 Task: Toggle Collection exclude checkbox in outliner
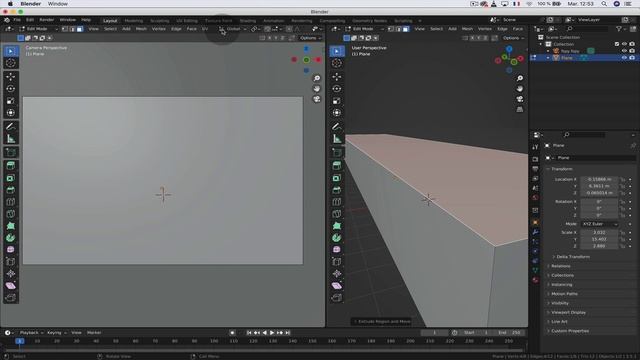[616, 44]
